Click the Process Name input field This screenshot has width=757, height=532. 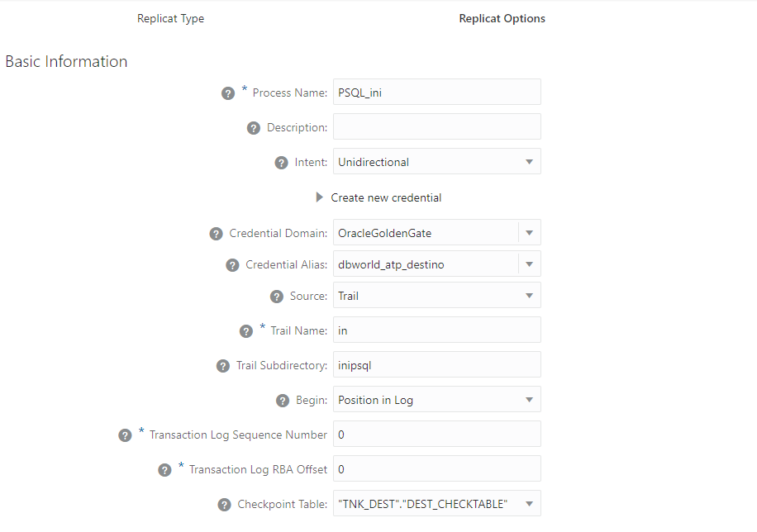point(436,93)
